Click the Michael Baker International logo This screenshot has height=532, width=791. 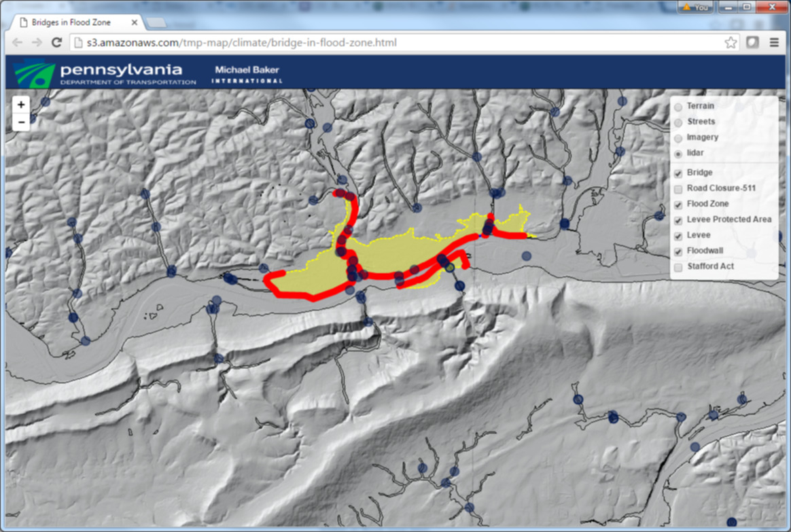(247, 74)
